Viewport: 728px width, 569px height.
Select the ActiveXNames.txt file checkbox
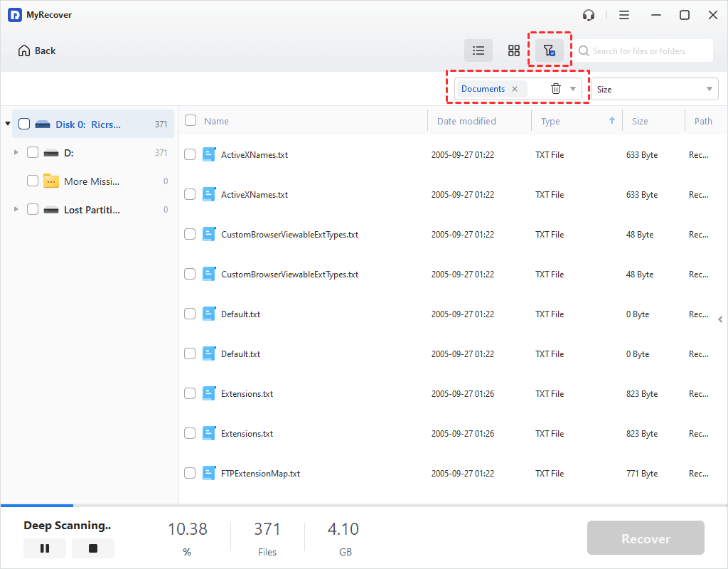(x=190, y=154)
